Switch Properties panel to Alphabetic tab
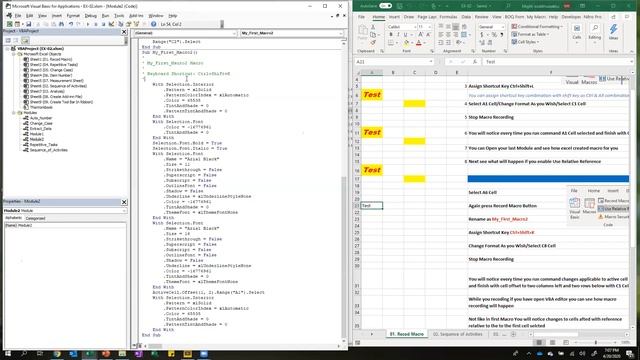Image resolution: width=640 pixels, height=360 pixels. point(13,218)
